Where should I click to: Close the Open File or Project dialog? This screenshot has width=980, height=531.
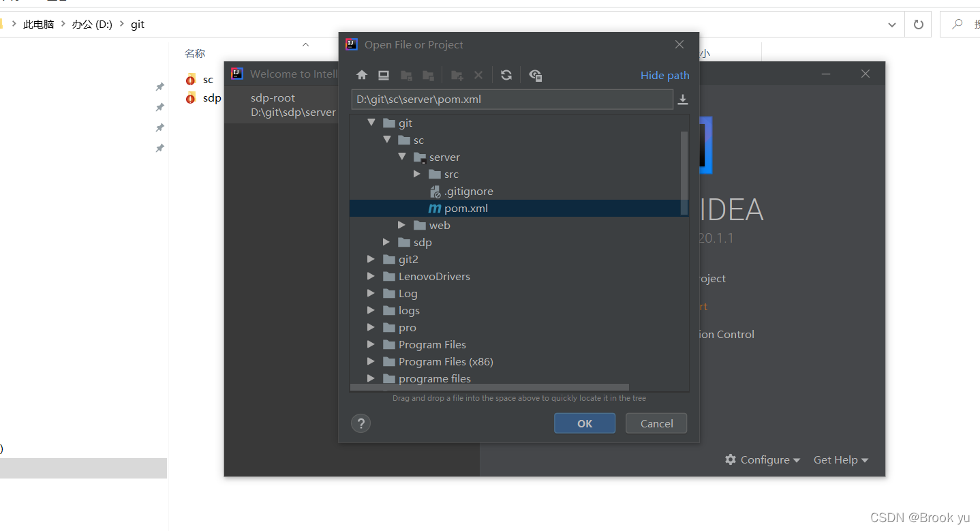pos(679,44)
